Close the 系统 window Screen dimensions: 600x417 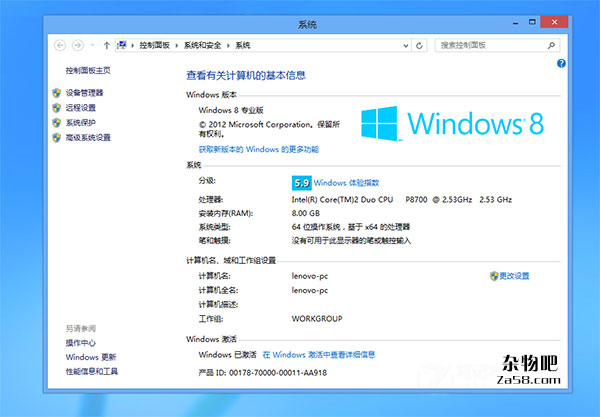click(x=554, y=22)
